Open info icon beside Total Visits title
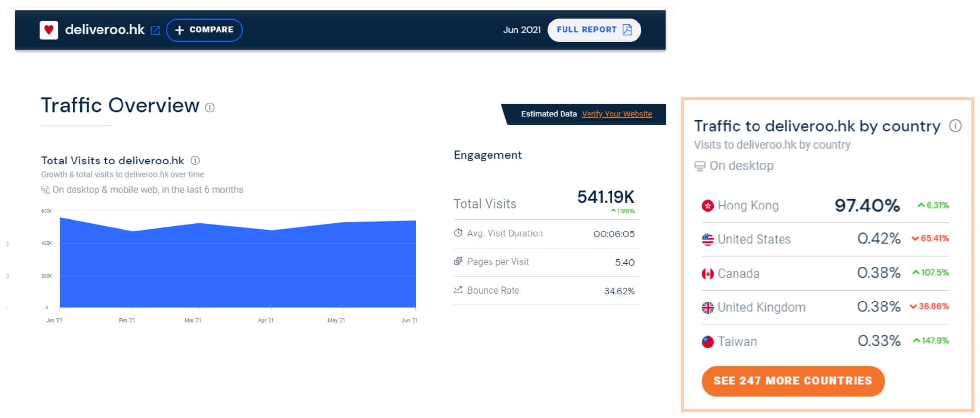This screenshot has height=418, width=980. tap(195, 160)
